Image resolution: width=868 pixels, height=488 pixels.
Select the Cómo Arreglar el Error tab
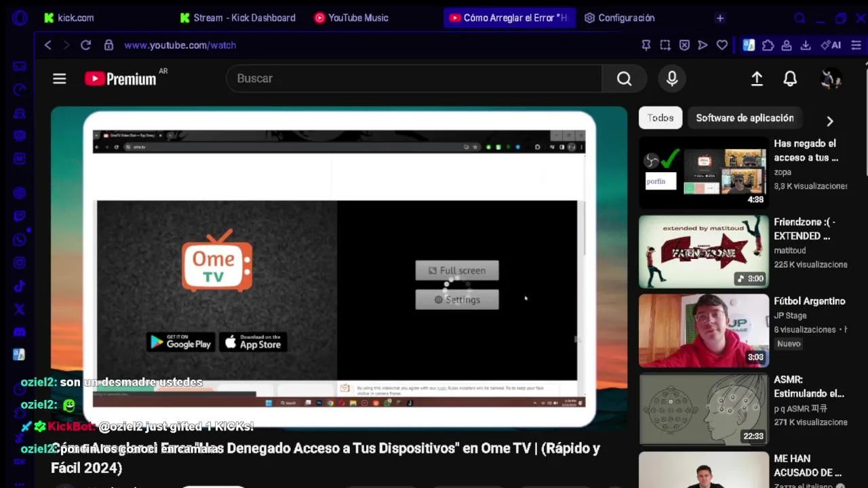[x=509, y=18]
